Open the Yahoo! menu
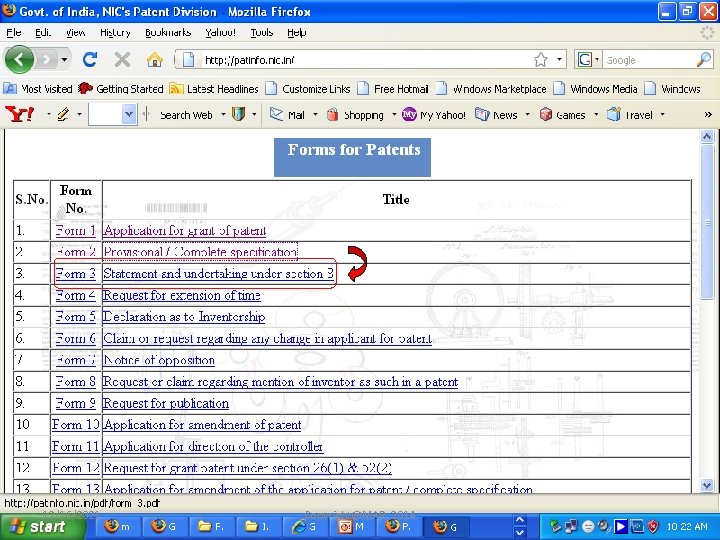The width and height of the screenshot is (720, 540). (x=220, y=33)
